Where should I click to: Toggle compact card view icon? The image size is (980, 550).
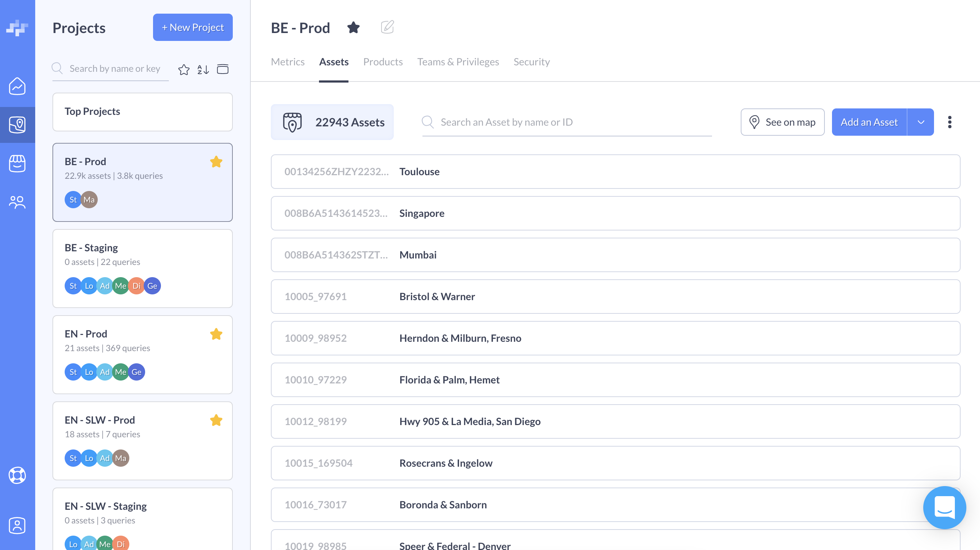(223, 69)
